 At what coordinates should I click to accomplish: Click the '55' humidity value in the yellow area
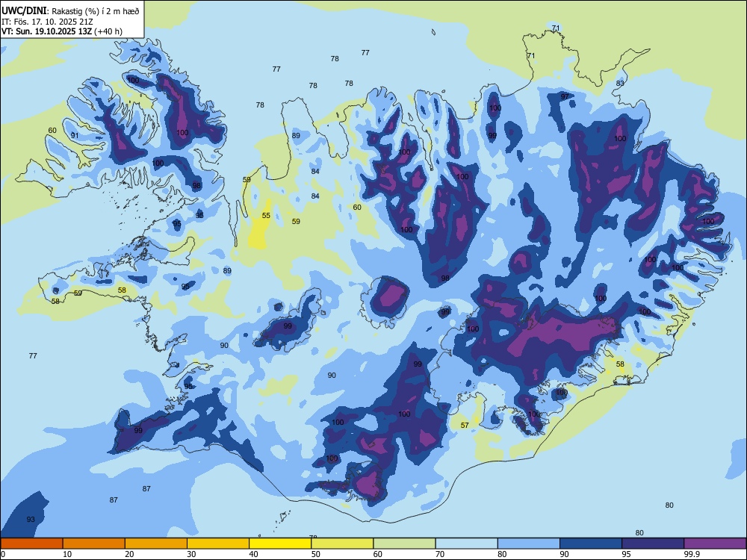266,215
